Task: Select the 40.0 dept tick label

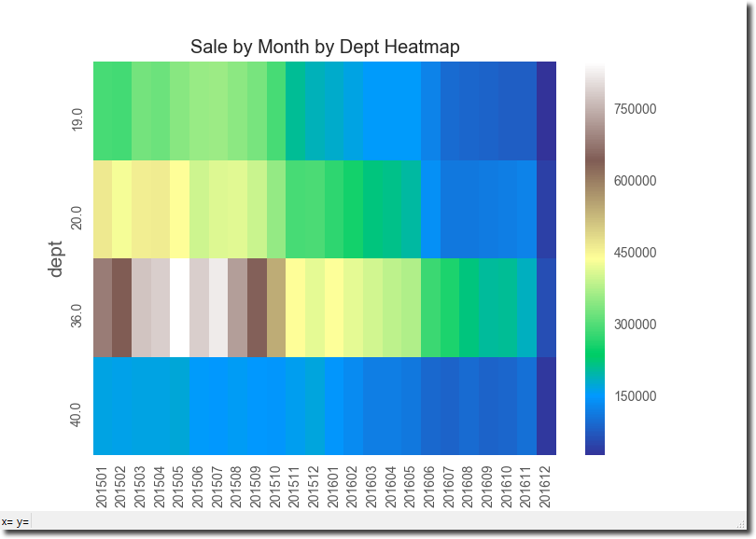Action: pyautogui.click(x=77, y=415)
